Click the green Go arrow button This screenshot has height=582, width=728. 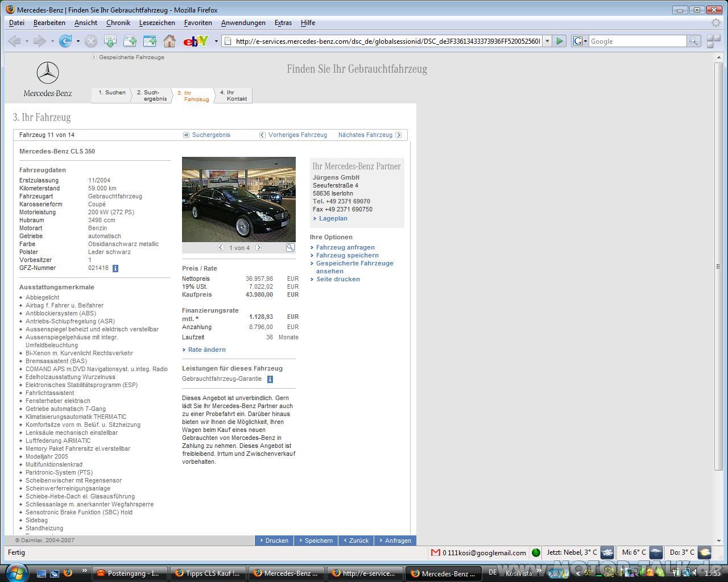560,41
